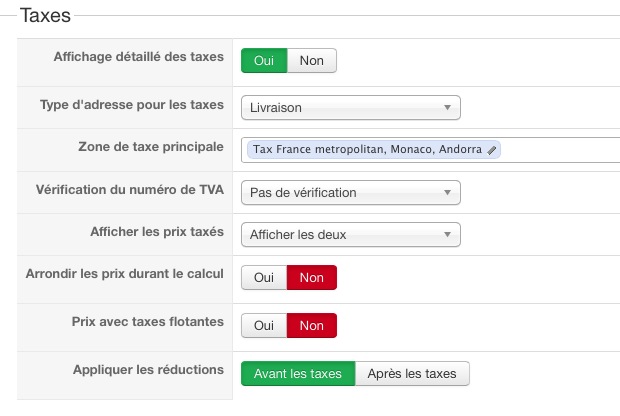
Task: Click the Zone de taxe principale field
Action: point(560,150)
